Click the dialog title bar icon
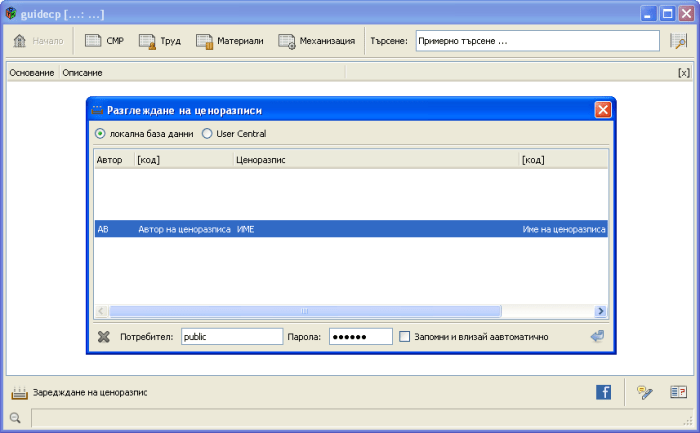Screen dimensions: 700x433 pos(97,110)
